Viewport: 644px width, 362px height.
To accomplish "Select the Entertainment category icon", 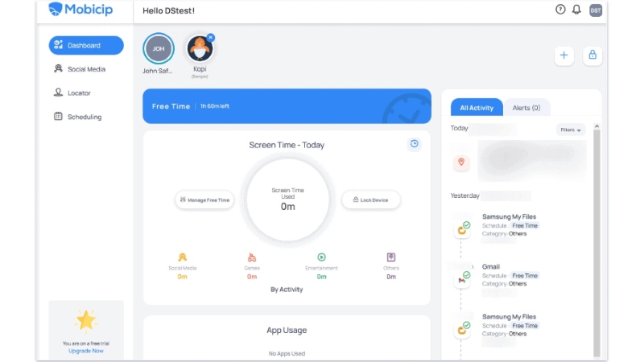I will [x=321, y=257].
